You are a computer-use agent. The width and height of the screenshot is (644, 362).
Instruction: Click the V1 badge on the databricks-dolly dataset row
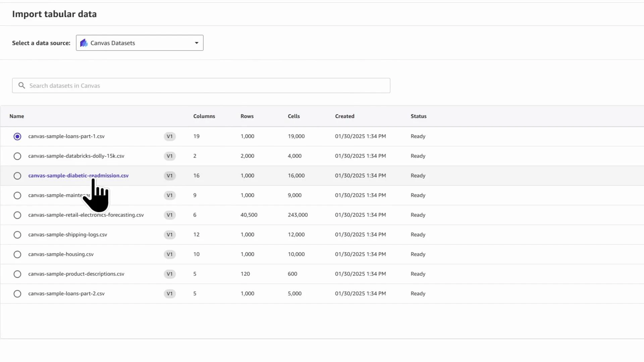pos(170,156)
